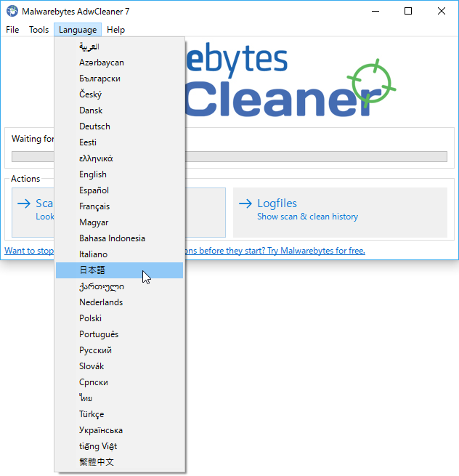Pick Slovák language option
Image resolution: width=459 pixels, height=476 pixels.
coord(120,366)
